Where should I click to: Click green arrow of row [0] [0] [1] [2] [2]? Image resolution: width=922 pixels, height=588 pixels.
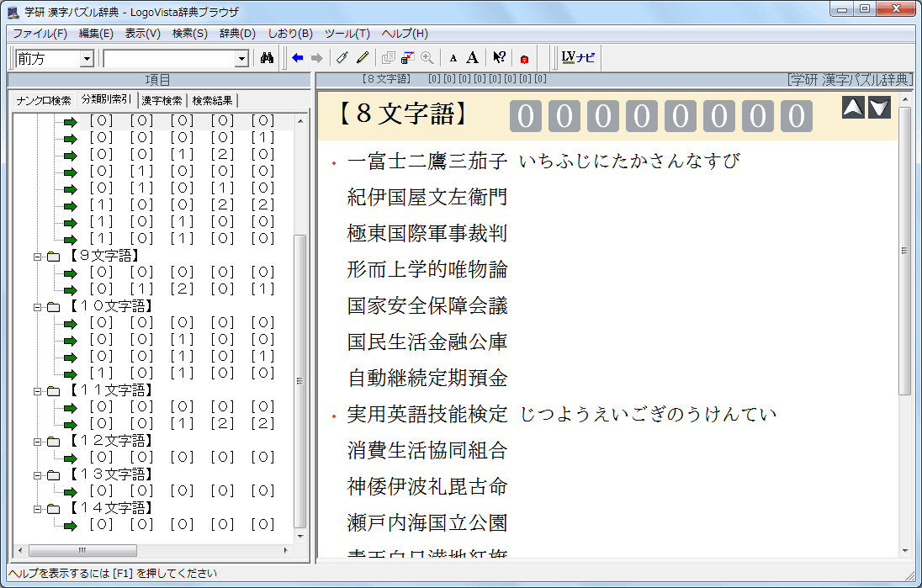(x=71, y=425)
